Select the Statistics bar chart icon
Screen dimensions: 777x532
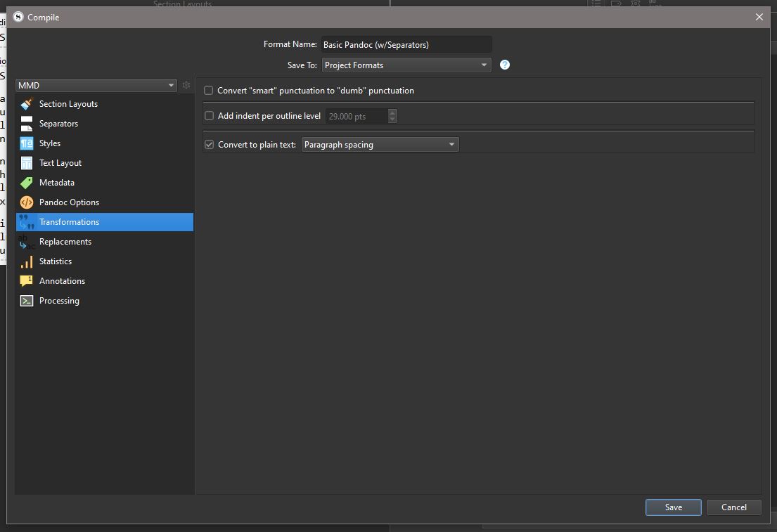coord(27,261)
